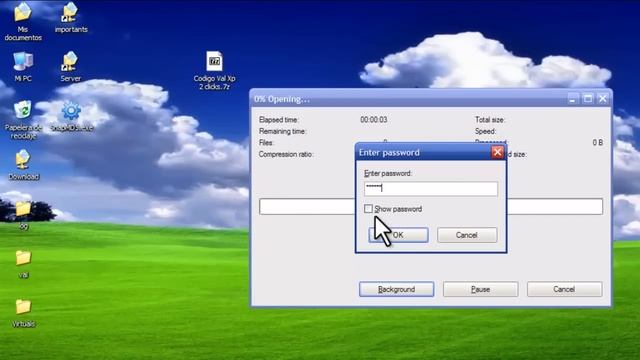The width and height of the screenshot is (640, 360).
Task: Click the Compression ratio label
Action: click(286, 154)
